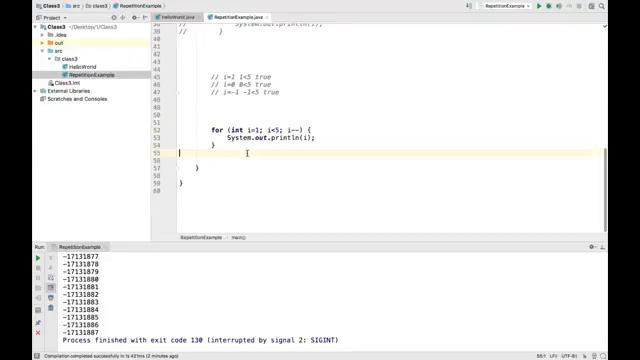This screenshot has height=360, width=640.
Task: Click the Build project hammer icon
Action: pos(469,6)
